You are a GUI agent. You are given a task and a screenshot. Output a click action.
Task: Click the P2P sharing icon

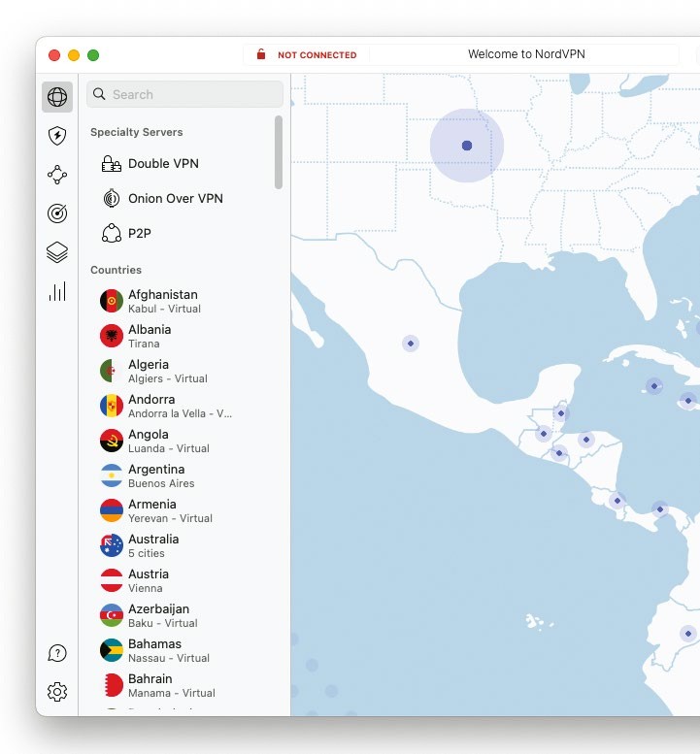click(x=112, y=233)
